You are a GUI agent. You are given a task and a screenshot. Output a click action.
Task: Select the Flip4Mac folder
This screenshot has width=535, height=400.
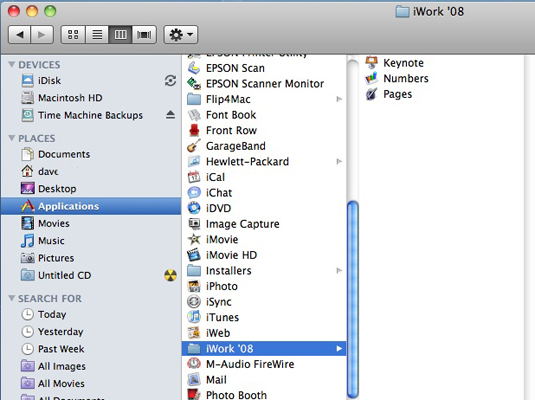tap(264, 99)
